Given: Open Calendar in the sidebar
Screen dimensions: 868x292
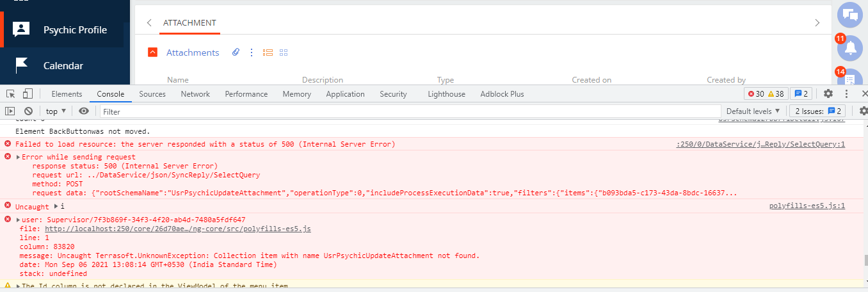Looking at the screenshot, I should [63, 65].
